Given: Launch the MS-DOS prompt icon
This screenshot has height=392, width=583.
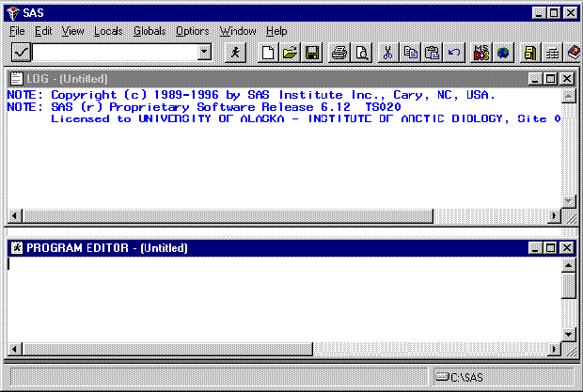Looking at the screenshot, I should (481, 53).
